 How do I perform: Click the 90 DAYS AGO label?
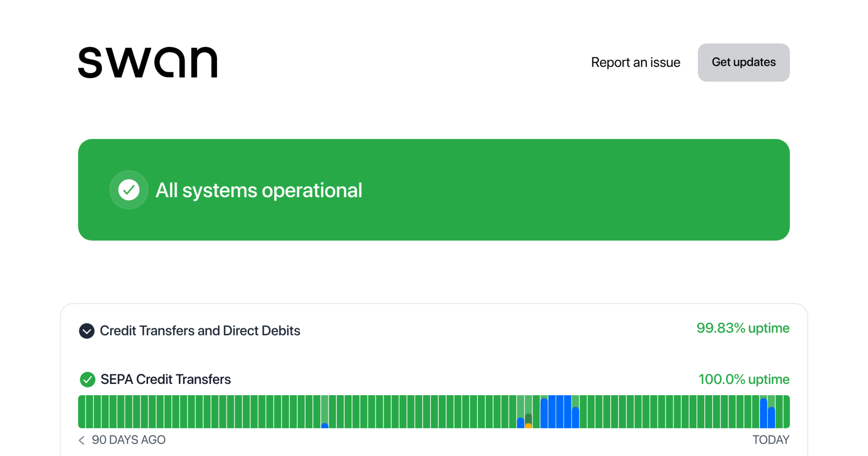128,440
